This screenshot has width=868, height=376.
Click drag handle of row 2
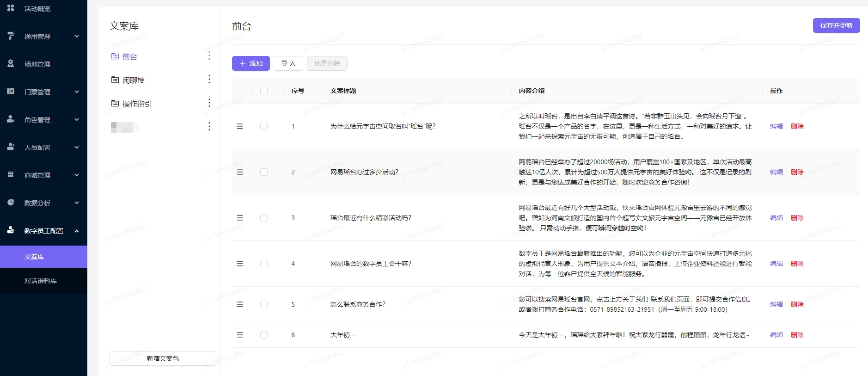(x=240, y=172)
